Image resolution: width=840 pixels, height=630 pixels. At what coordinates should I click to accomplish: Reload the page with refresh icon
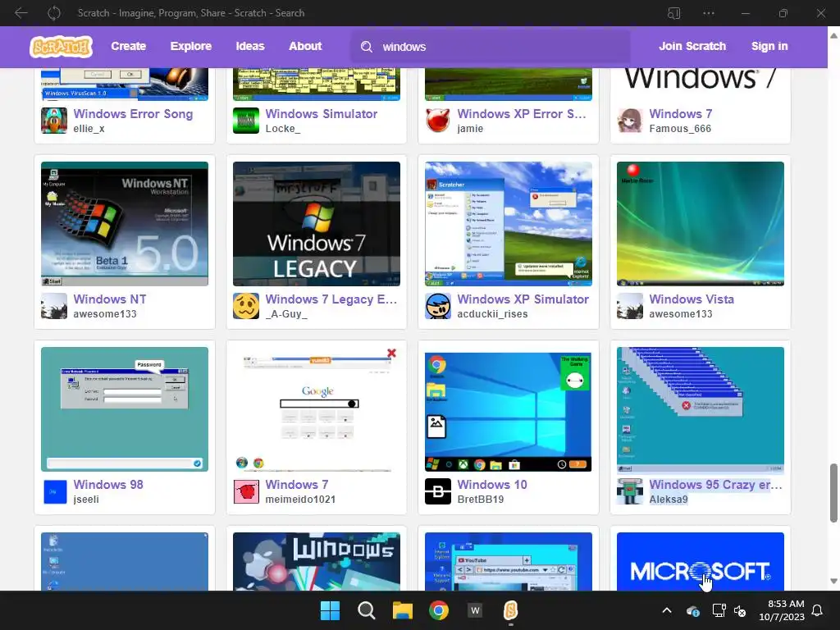point(54,13)
